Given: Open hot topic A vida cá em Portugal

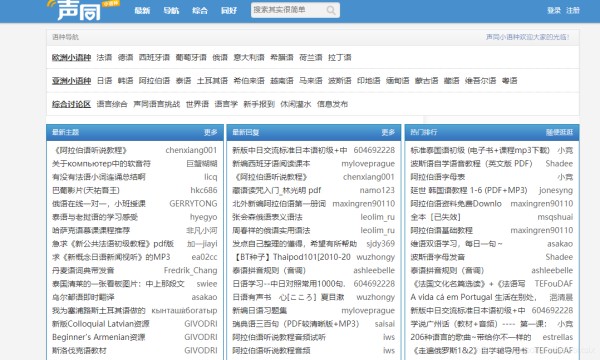Looking at the screenshot, I should (x=474, y=297).
